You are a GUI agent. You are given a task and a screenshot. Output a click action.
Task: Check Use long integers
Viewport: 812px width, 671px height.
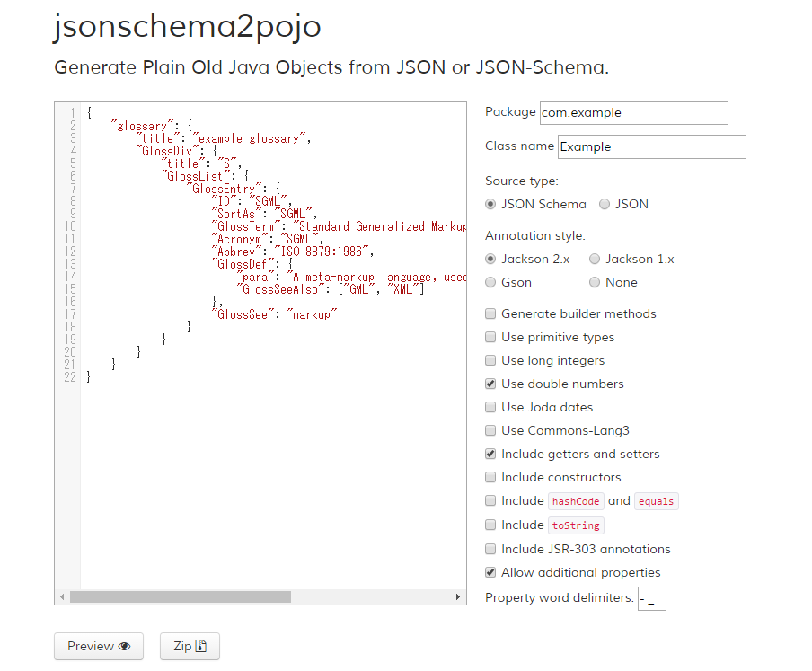[x=490, y=360]
